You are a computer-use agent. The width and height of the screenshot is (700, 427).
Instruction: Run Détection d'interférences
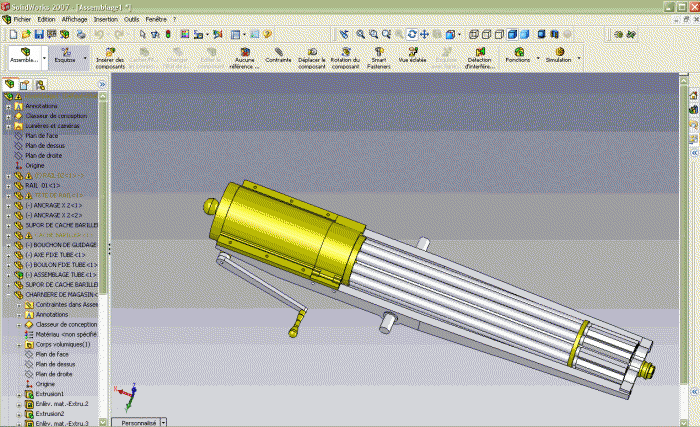pyautogui.click(x=479, y=58)
